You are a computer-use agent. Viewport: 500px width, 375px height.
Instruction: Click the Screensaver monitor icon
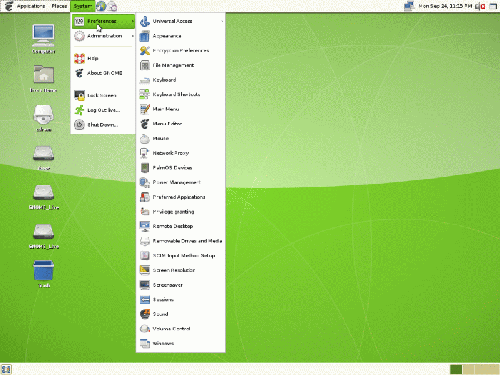(x=145, y=285)
